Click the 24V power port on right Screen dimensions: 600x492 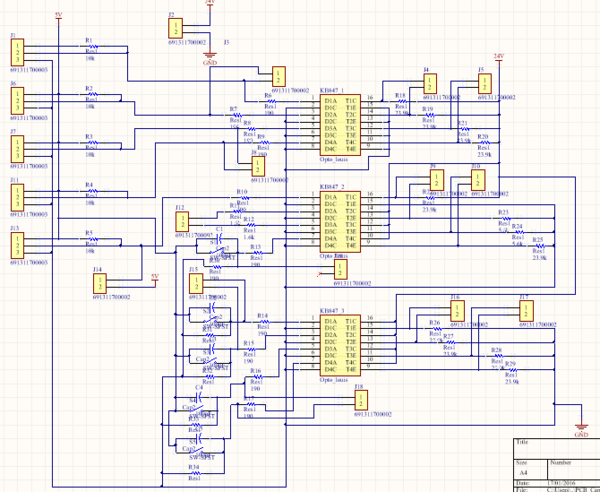pyautogui.click(x=497, y=58)
